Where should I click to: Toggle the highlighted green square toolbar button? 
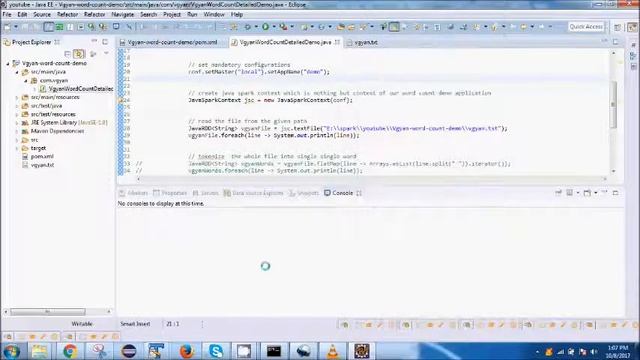coord(394,27)
